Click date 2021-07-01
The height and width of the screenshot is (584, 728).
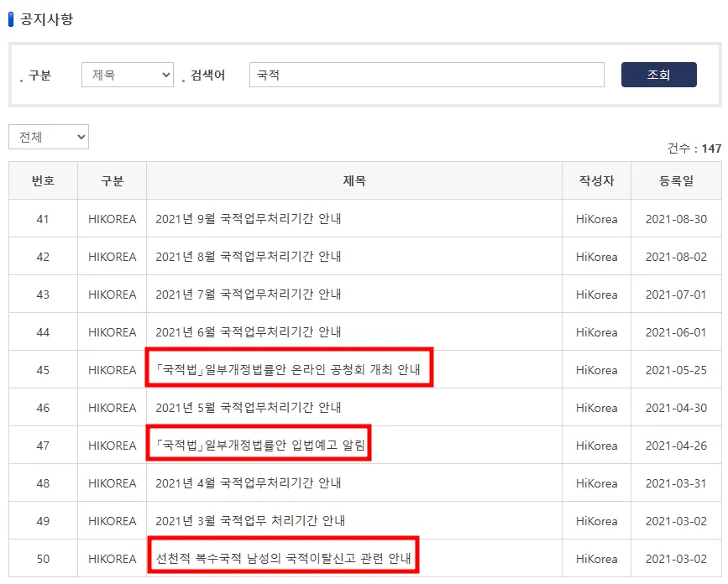coord(676,295)
